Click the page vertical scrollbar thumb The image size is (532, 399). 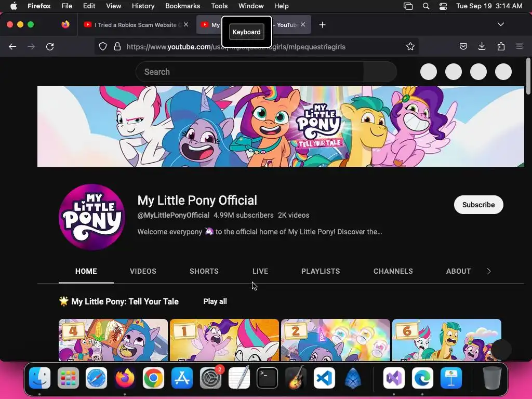[x=528, y=76]
